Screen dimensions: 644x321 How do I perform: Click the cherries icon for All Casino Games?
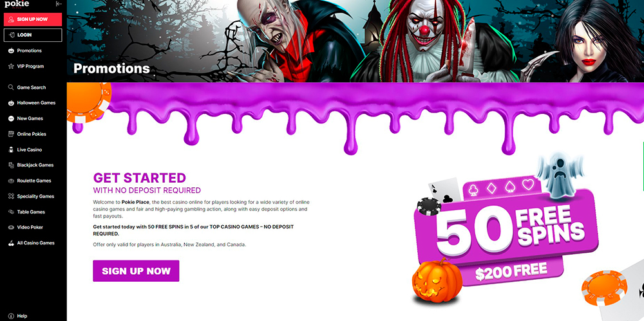click(11, 243)
